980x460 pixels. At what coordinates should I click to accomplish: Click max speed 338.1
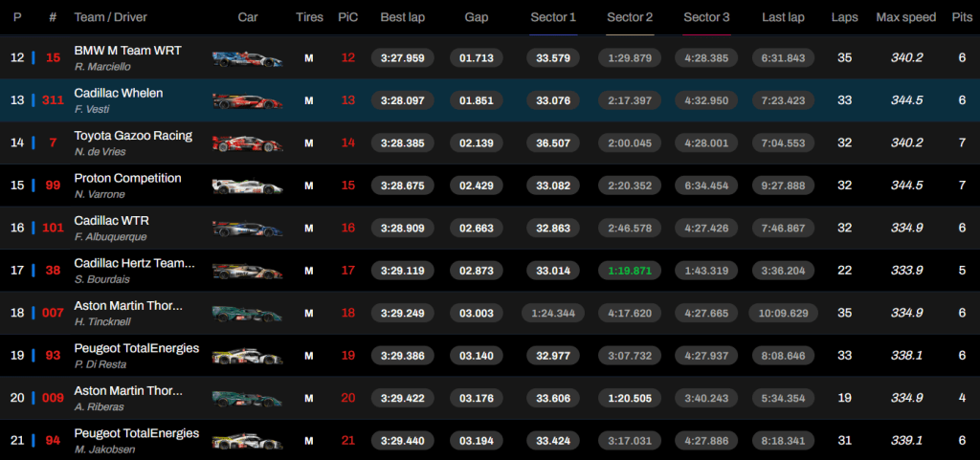click(x=906, y=356)
